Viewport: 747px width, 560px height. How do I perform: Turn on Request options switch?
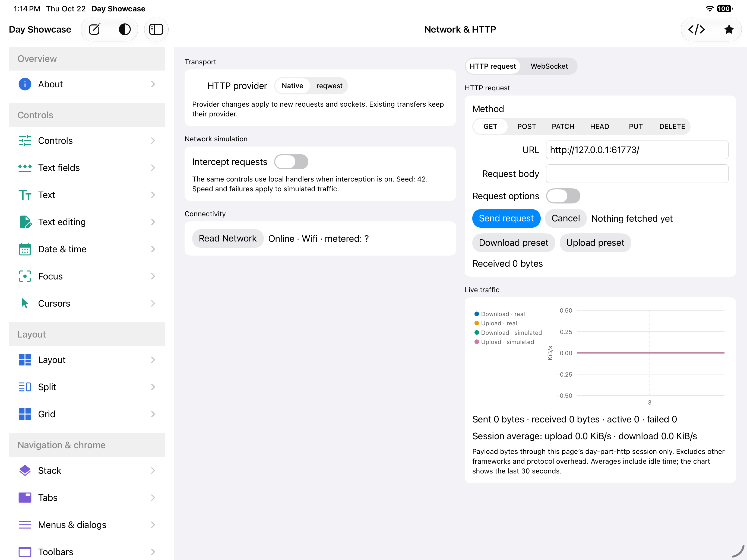pyautogui.click(x=563, y=196)
